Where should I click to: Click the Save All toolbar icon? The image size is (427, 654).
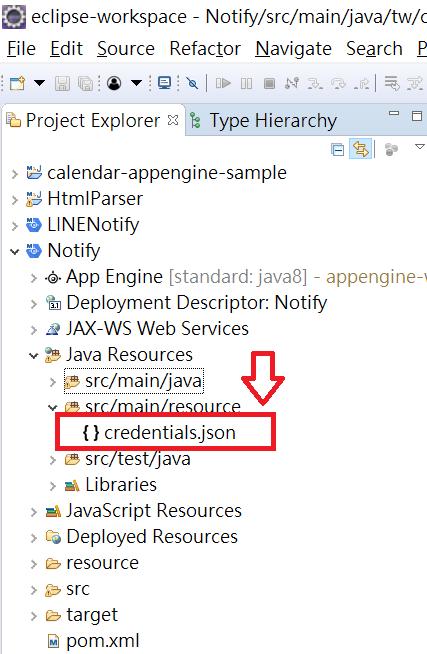tap(86, 83)
